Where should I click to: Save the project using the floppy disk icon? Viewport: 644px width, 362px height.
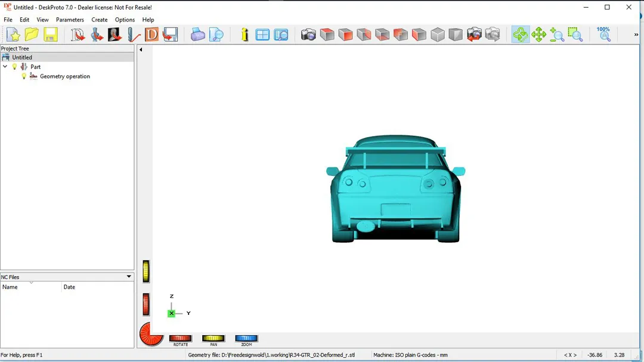click(x=51, y=35)
